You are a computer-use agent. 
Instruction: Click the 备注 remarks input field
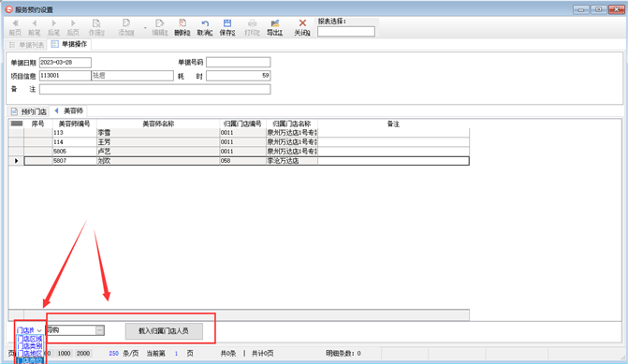point(155,89)
